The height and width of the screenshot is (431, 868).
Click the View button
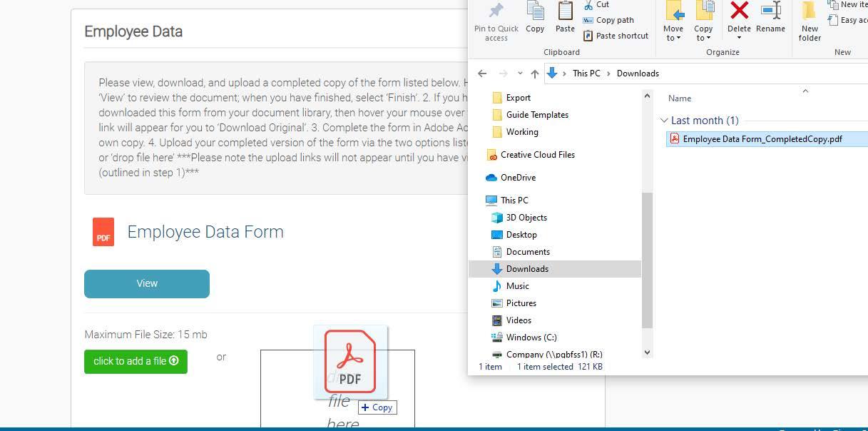[x=147, y=283]
